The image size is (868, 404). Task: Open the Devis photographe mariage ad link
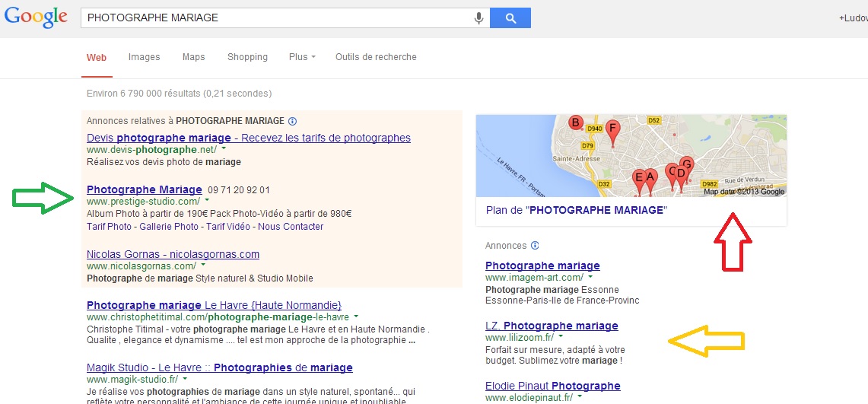(249, 138)
